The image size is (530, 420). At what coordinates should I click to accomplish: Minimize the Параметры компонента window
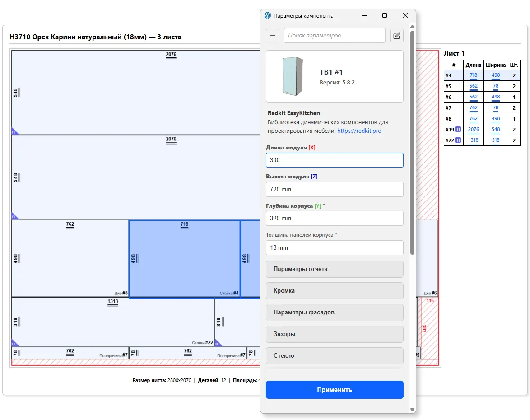coord(364,15)
